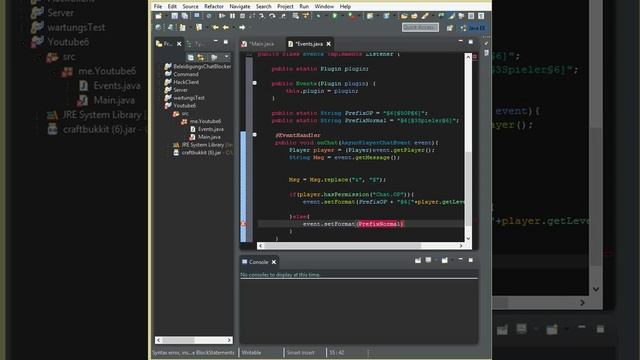Click the white Forward navigation arrow

coord(242,27)
